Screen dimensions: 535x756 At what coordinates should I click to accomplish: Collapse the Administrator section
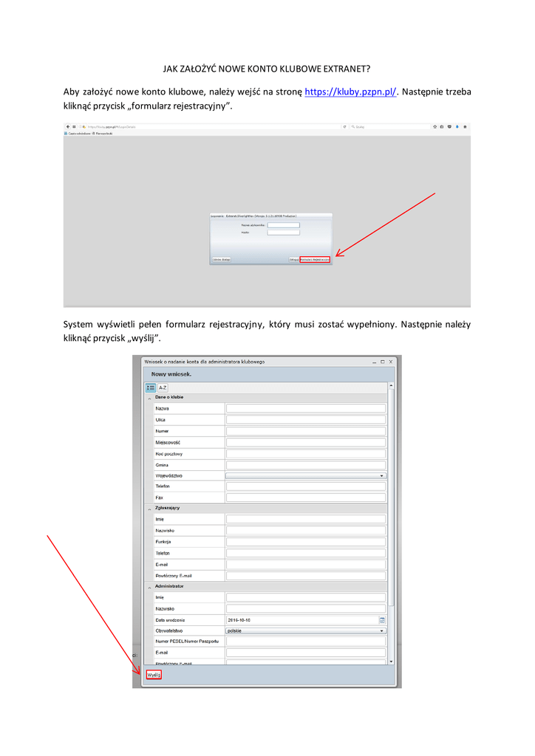click(x=149, y=587)
